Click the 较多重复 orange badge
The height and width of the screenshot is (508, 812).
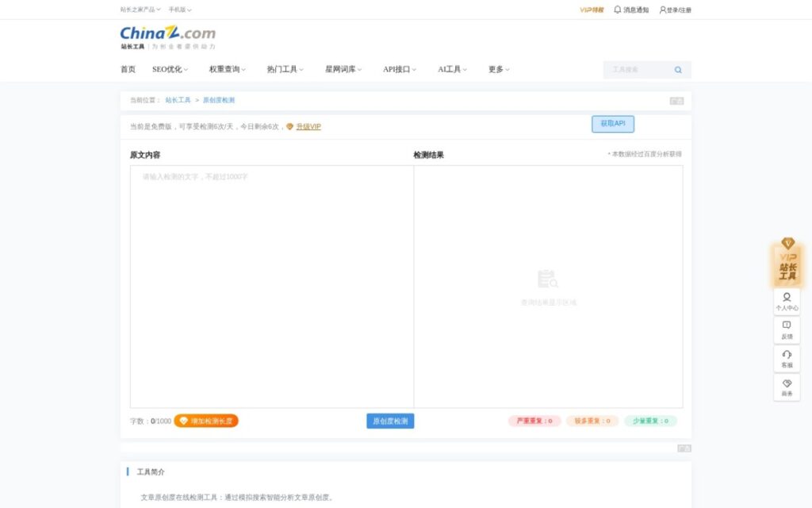click(592, 421)
